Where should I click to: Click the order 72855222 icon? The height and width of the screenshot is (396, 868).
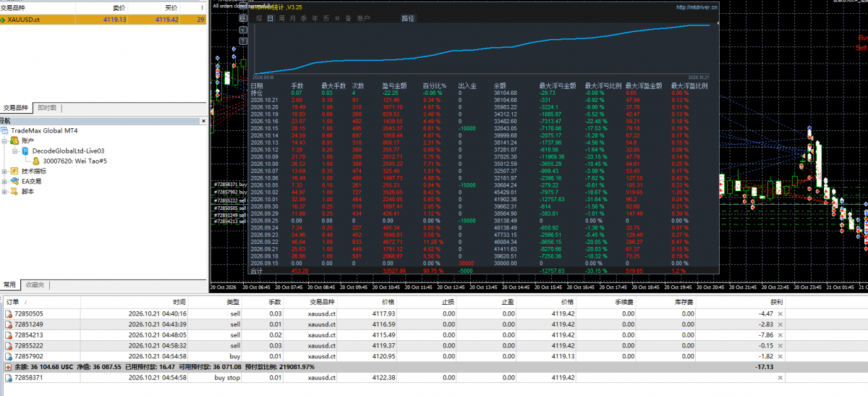pos(8,346)
